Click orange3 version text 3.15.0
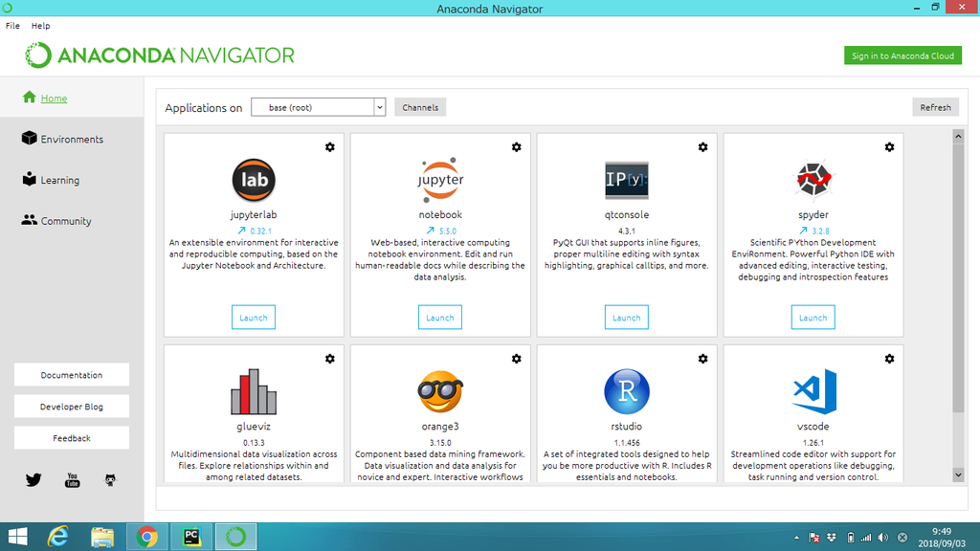980x551 pixels. [x=440, y=443]
